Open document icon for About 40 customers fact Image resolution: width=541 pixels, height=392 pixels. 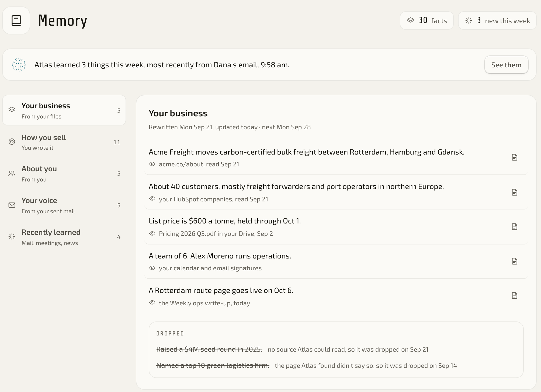[x=515, y=192]
